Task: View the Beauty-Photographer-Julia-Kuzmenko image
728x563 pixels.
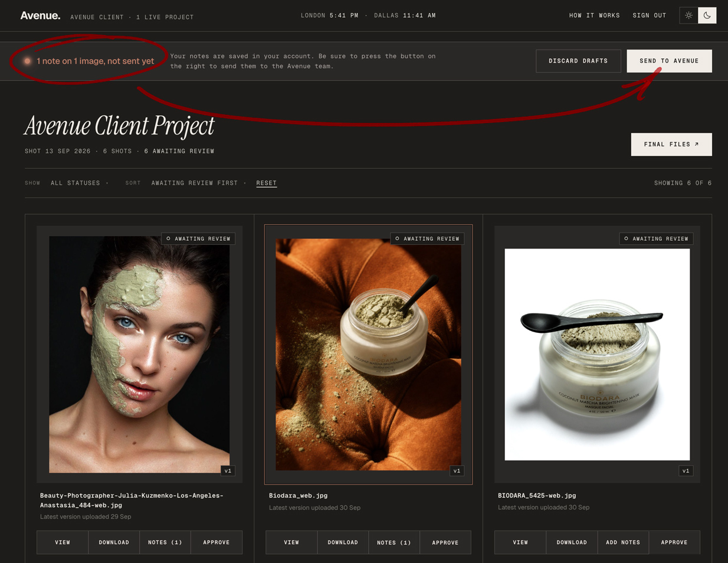Action: pyautogui.click(x=63, y=542)
